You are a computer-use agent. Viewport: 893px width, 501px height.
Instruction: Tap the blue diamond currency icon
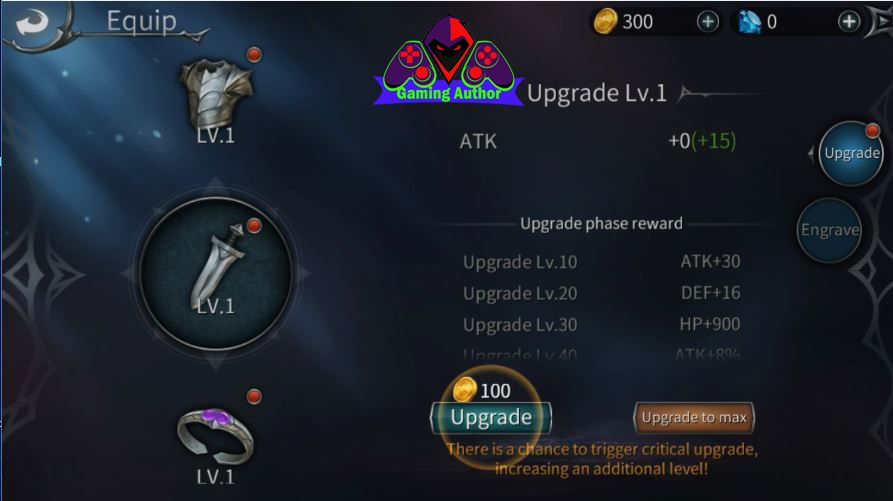pyautogui.click(x=750, y=22)
